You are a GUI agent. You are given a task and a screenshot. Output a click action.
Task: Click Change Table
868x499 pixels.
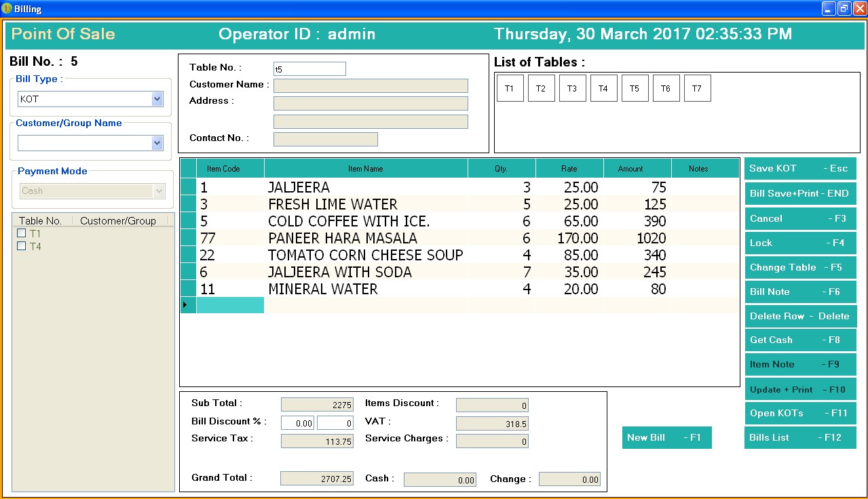pyautogui.click(x=799, y=267)
